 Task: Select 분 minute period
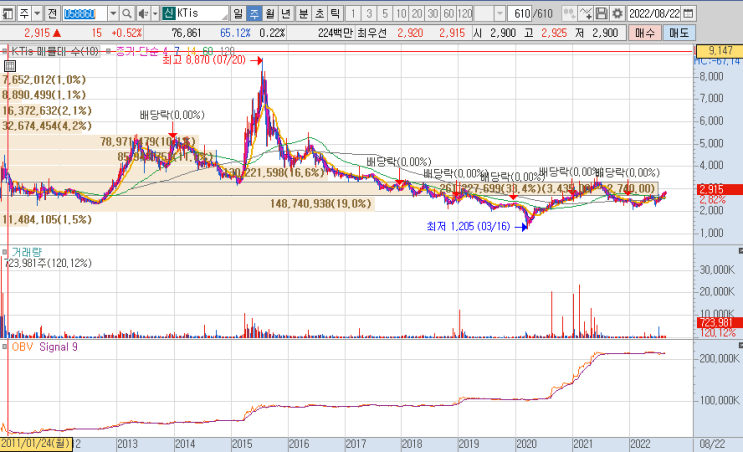[x=303, y=13]
